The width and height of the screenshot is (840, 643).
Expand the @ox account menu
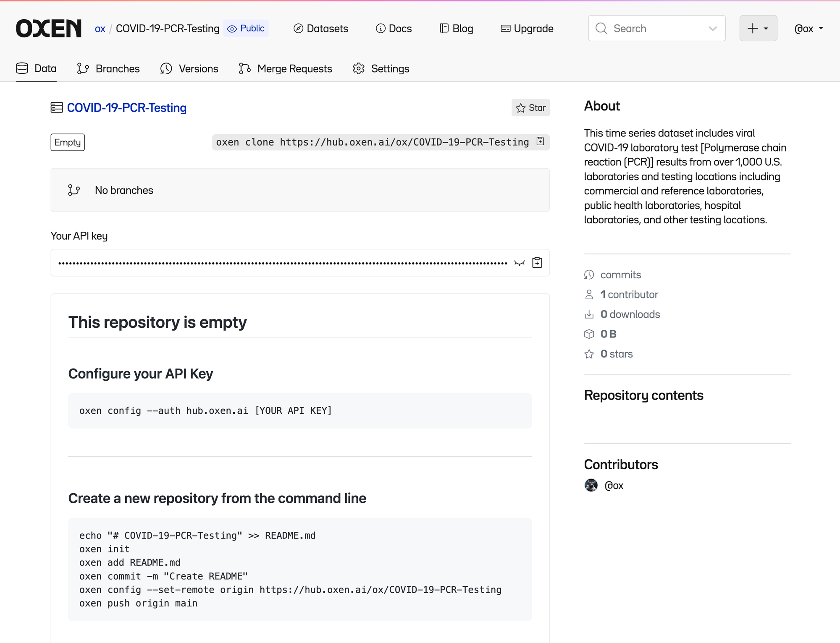808,29
